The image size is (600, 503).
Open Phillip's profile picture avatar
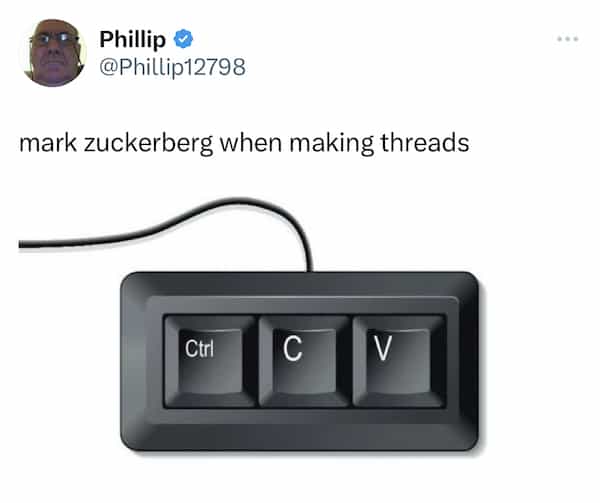pos(54,53)
